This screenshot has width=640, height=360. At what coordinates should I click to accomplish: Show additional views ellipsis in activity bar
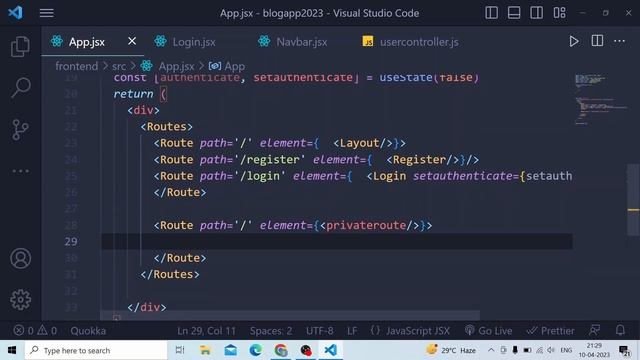(20, 171)
